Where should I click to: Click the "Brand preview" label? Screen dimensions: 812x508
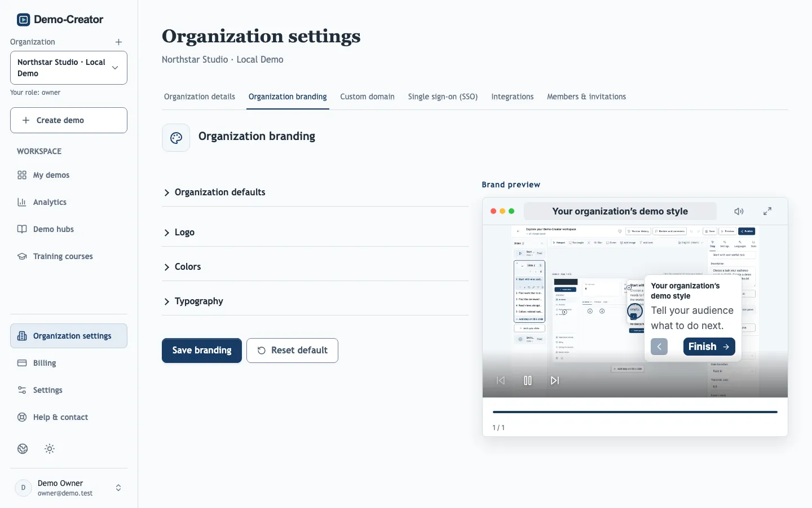(511, 185)
